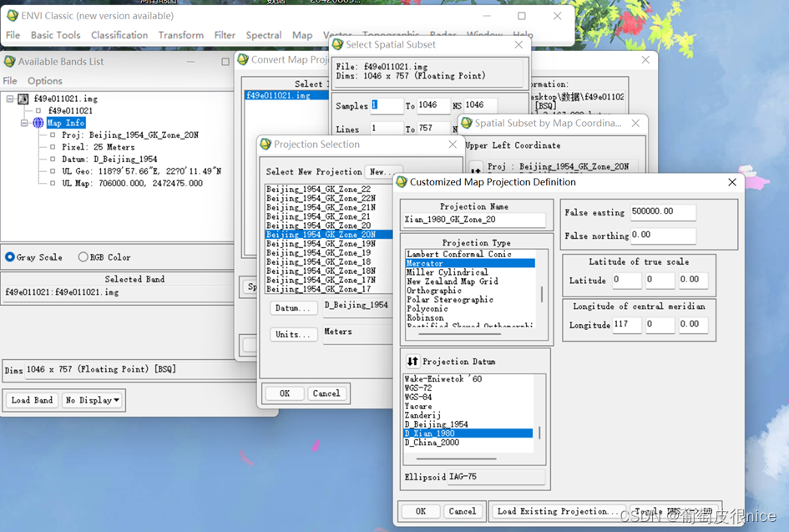Click OK in Projection Selection dialog

(285, 393)
